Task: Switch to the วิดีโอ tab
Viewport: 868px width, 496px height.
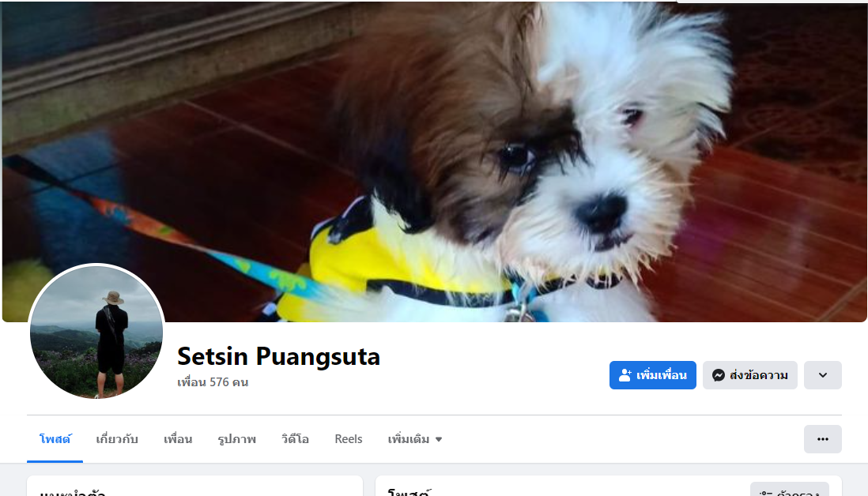Action: point(295,439)
